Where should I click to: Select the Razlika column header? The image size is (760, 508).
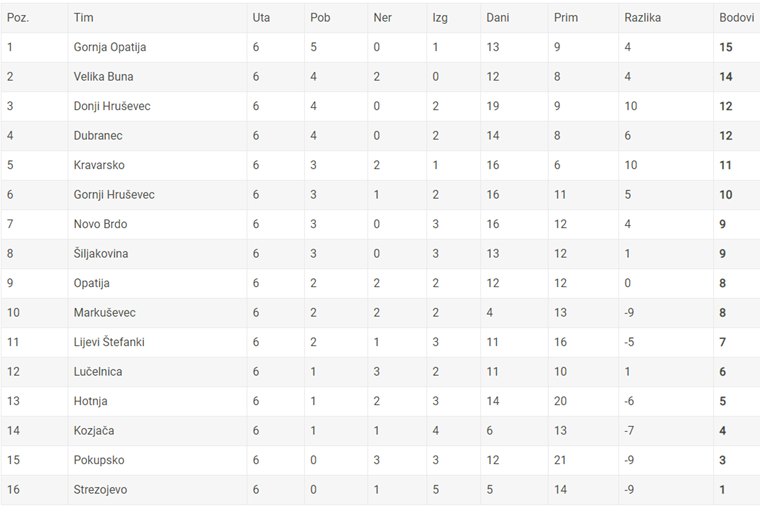pyautogui.click(x=642, y=18)
